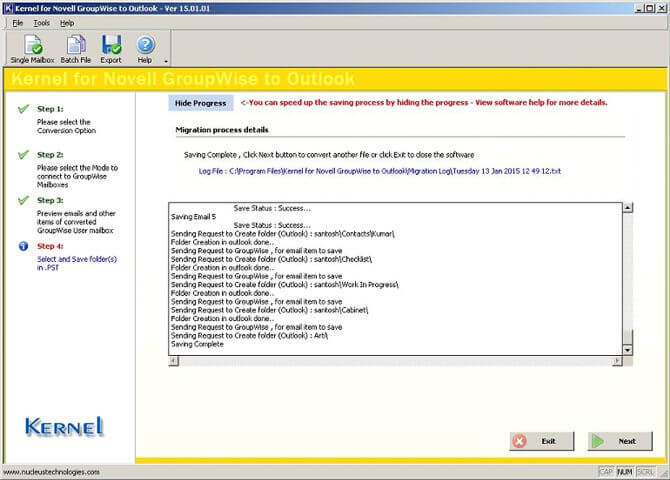Click the 'Saving Email 5' log line
The image size is (670, 480).
point(194,217)
